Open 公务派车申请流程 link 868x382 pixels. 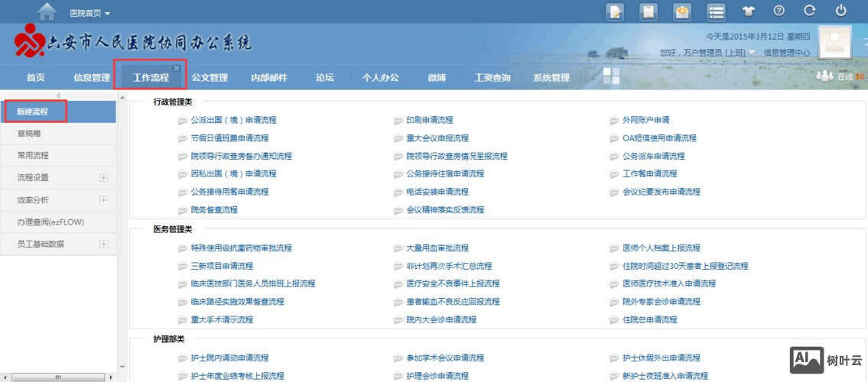coord(654,156)
